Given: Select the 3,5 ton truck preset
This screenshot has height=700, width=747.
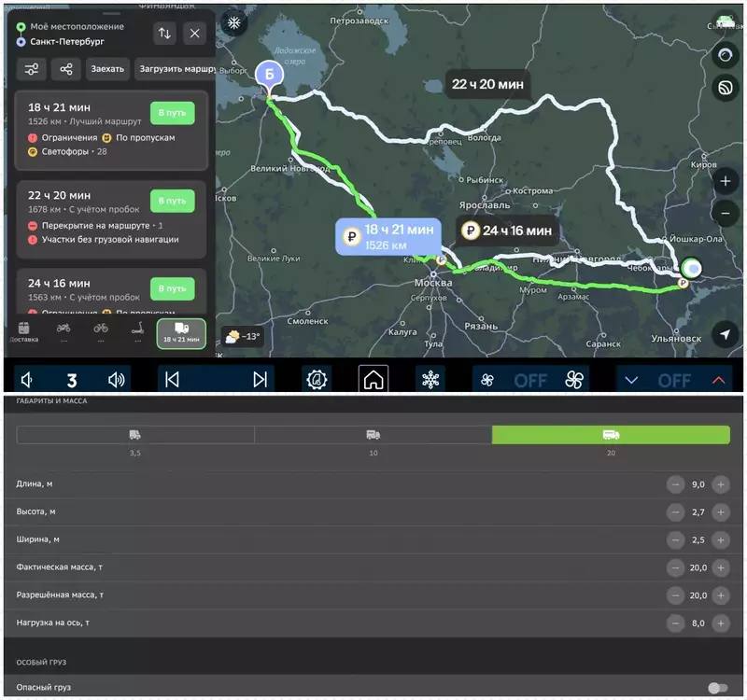Looking at the screenshot, I should [135, 435].
